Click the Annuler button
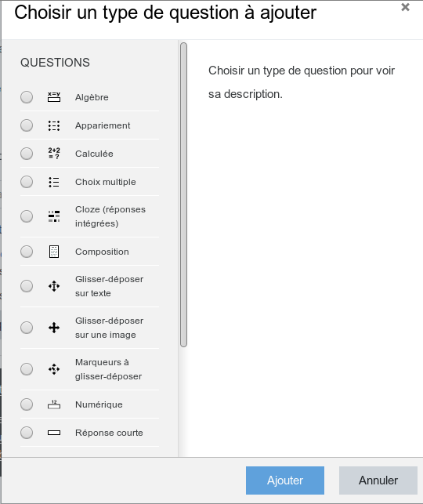Screen dimensions: 423x504 tap(378, 480)
